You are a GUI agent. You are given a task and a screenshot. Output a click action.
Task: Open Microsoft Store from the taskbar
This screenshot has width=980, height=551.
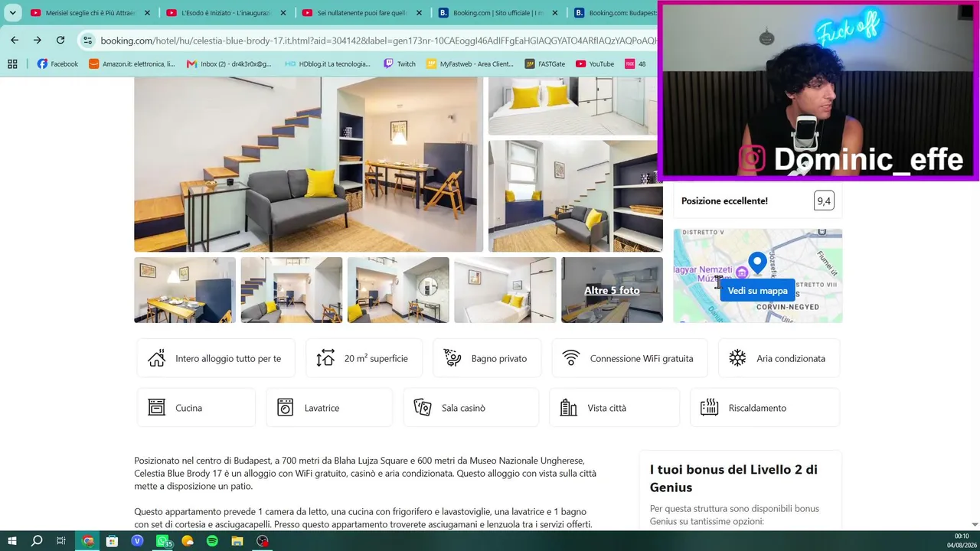click(113, 541)
